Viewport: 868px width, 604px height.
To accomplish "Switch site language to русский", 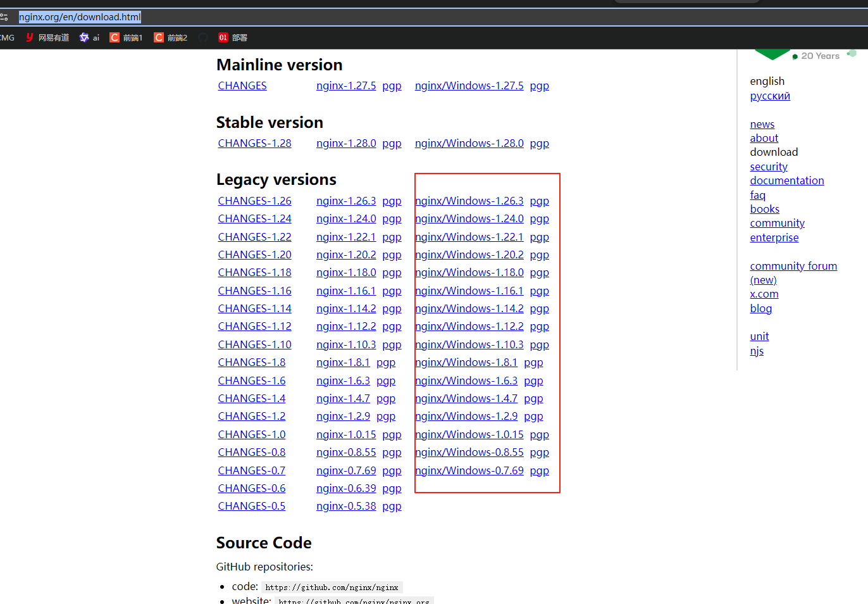I will tap(770, 96).
